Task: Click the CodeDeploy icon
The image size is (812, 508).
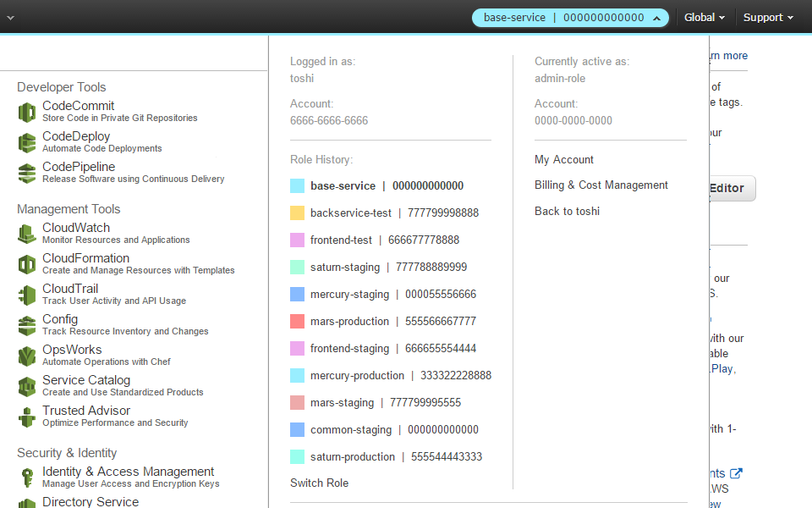Action: click(x=26, y=141)
